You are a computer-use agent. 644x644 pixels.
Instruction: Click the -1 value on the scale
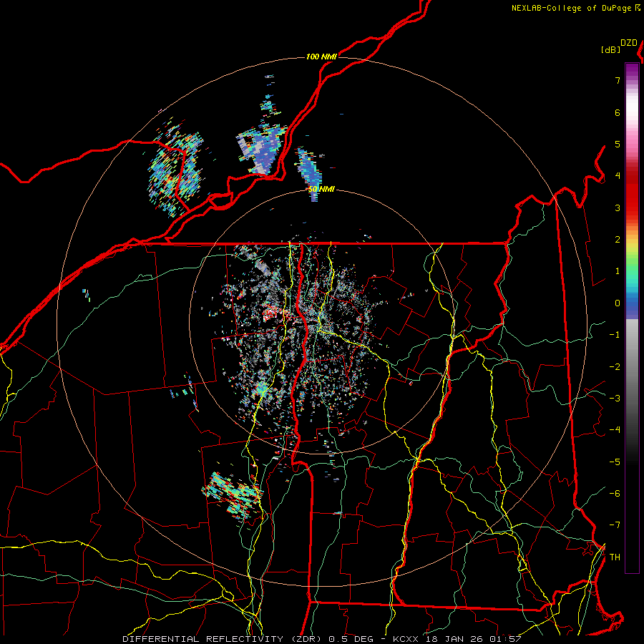click(615, 335)
